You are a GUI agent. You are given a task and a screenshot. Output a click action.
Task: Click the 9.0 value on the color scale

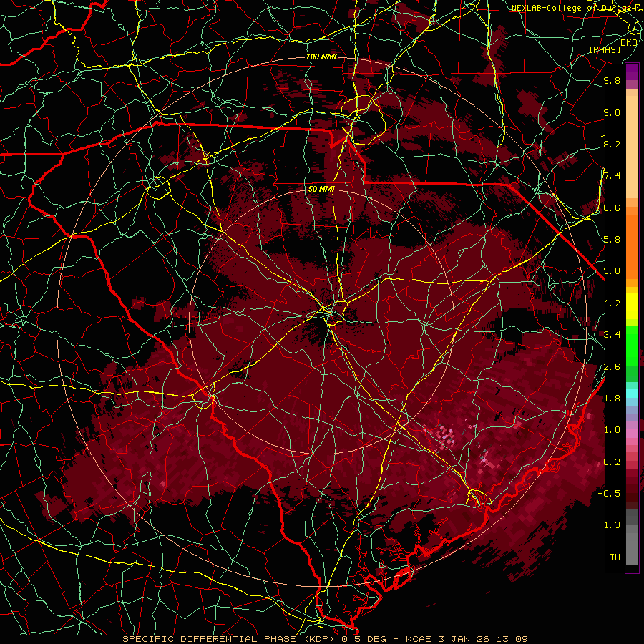click(612, 112)
